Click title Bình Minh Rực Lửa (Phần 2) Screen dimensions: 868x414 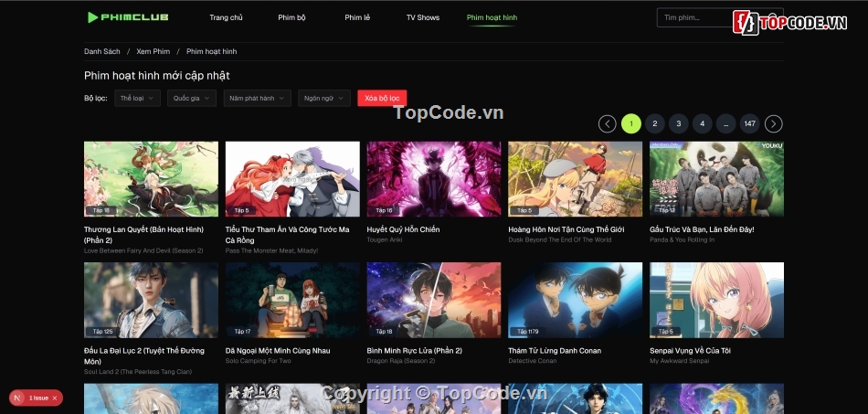pyautogui.click(x=415, y=350)
